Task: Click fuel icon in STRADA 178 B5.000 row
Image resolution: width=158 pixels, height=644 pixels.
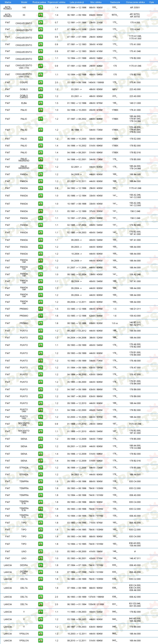Action: click(40, 467)
